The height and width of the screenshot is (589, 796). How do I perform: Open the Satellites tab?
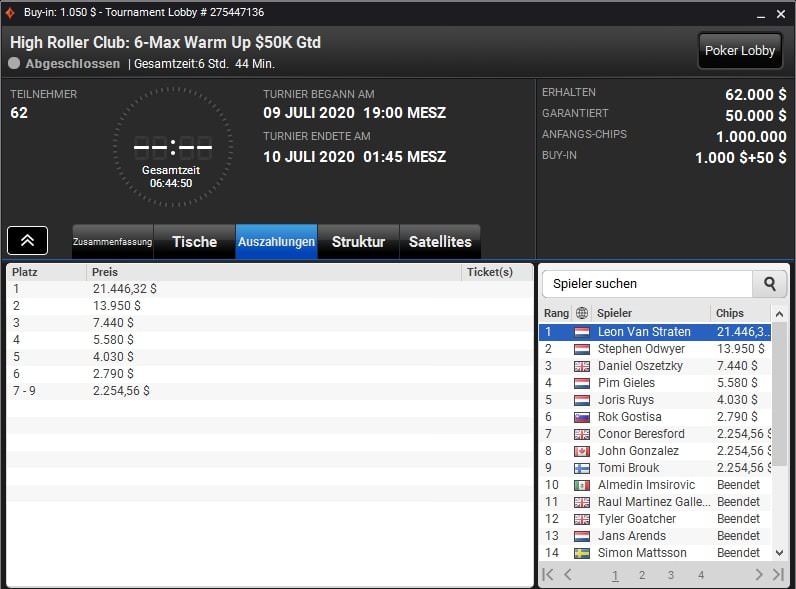point(440,242)
